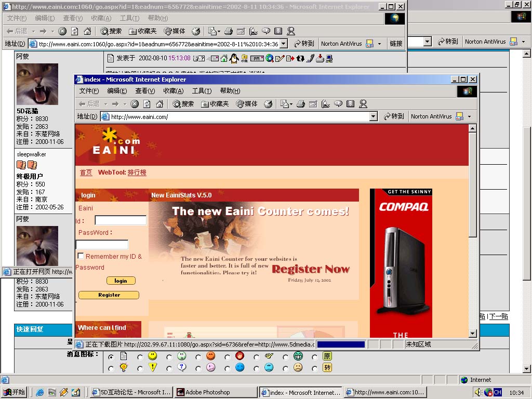Image resolution: width=532 pixels, height=399 pixels.
Task: Open the back-history arrow beside 后退 in index window
Action: (105, 104)
